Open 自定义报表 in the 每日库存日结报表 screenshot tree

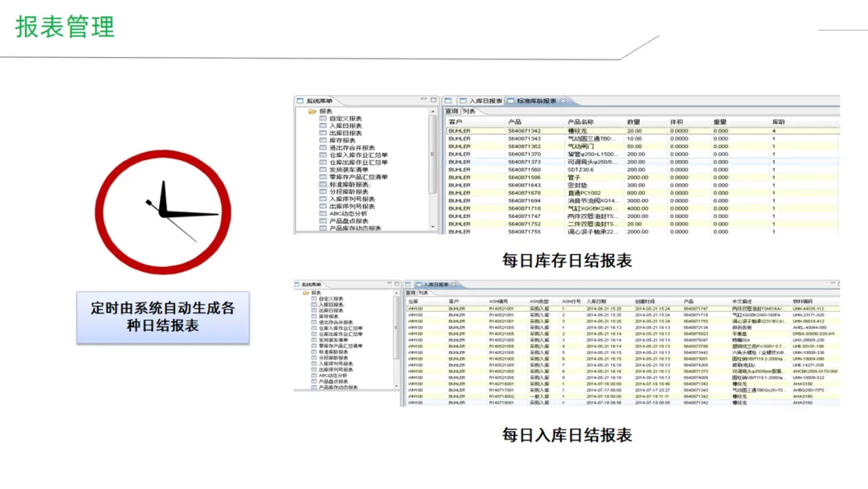pyautogui.click(x=346, y=118)
